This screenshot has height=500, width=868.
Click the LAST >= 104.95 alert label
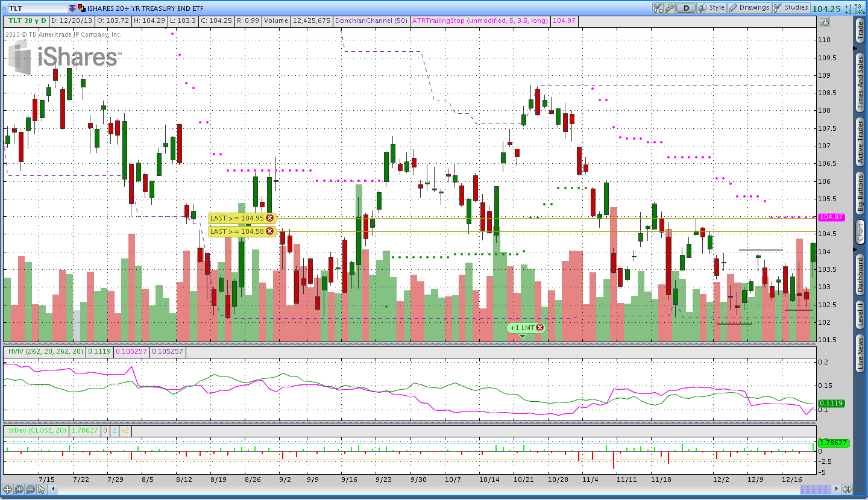pyautogui.click(x=237, y=218)
